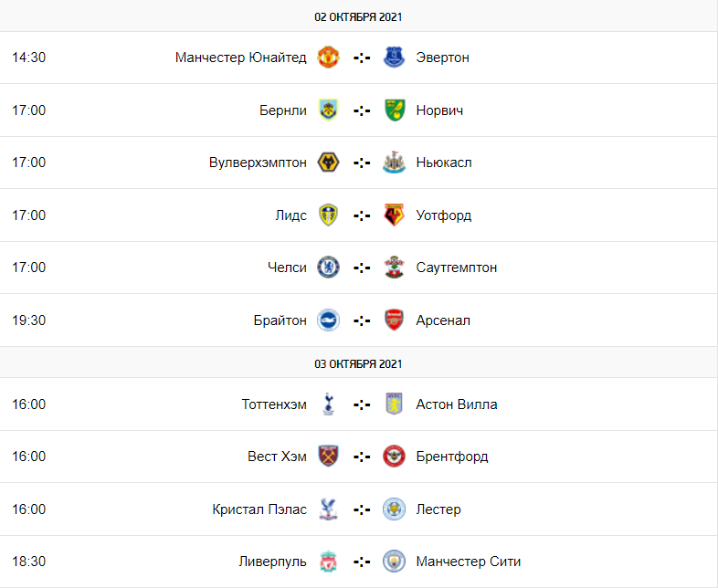Open the Манчестер Юнайтед team link
Image resolution: width=718 pixels, height=588 pixels.
click(240, 58)
